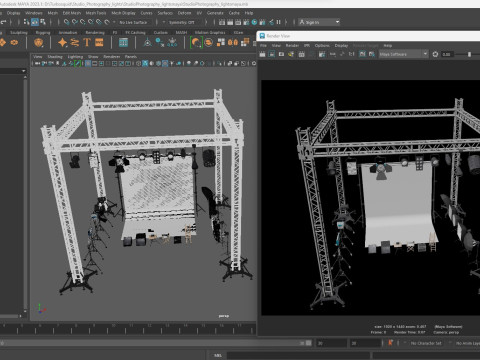The image size is (480, 360).
Task: Click the teal compass triangle shelf icon
Action: click(147, 42)
